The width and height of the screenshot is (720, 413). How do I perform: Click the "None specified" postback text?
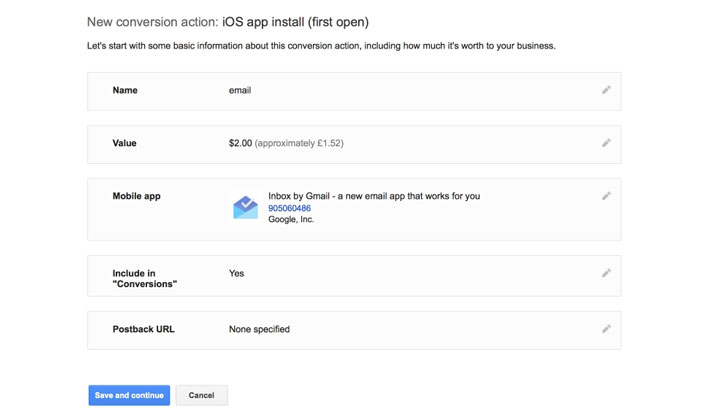point(259,329)
